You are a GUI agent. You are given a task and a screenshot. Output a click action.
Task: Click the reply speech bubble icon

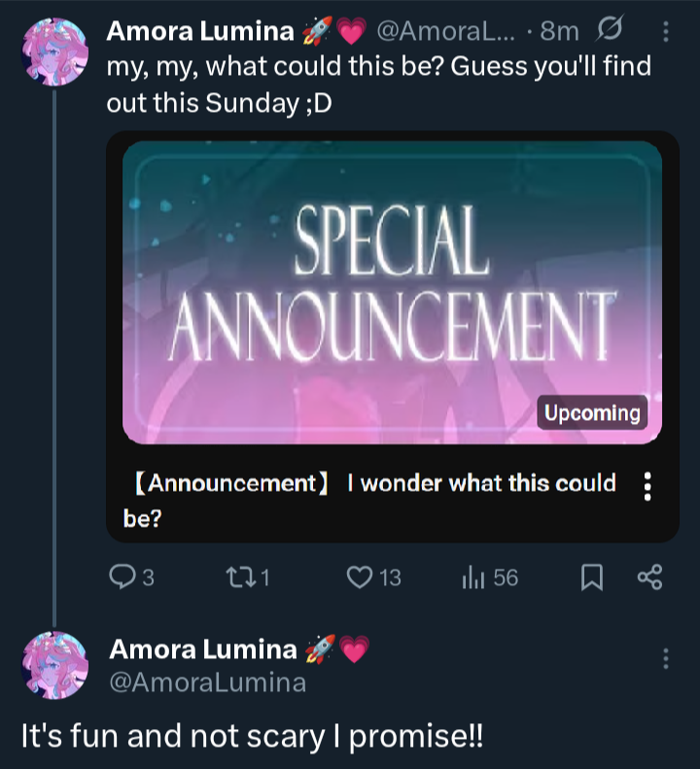click(121, 577)
